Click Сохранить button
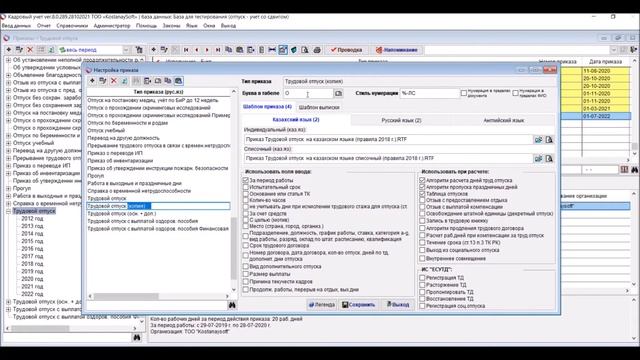 [x=359, y=304]
